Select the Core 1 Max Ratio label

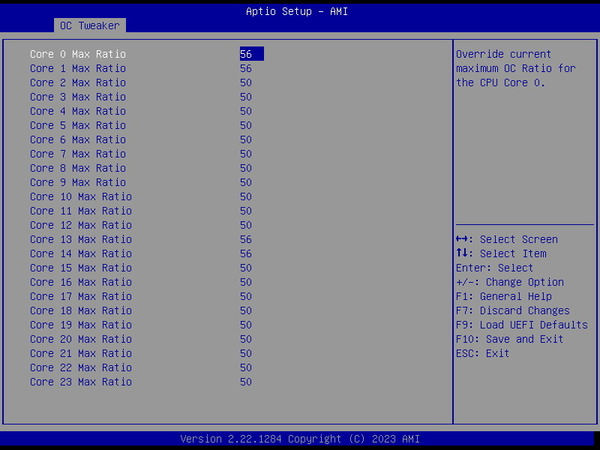coord(78,68)
